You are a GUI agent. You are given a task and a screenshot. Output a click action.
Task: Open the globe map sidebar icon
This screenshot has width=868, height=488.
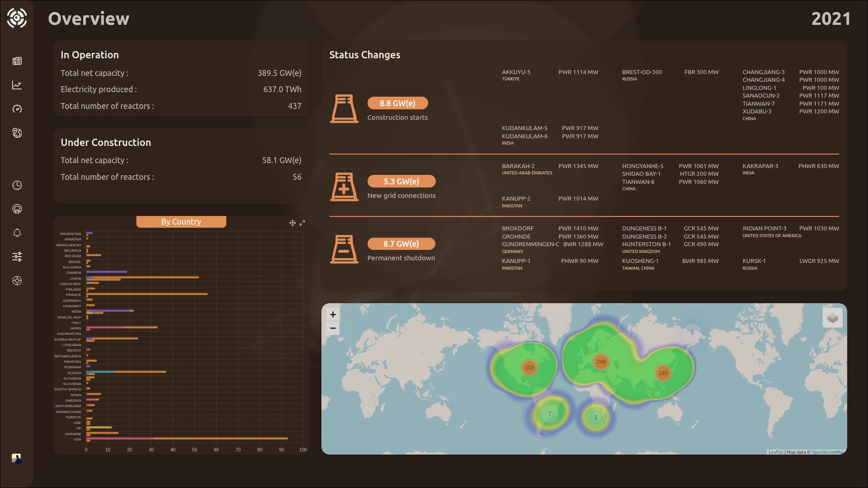point(17,133)
